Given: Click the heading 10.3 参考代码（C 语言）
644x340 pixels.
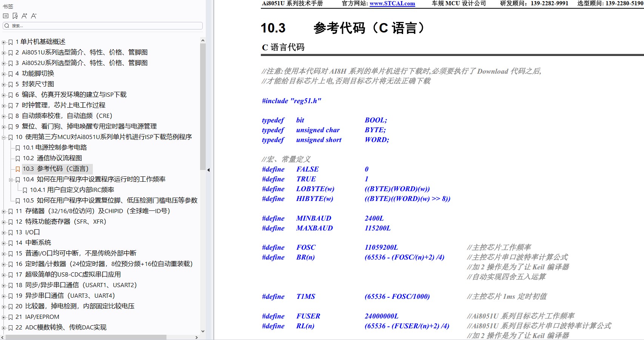Looking at the screenshot, I should point(343,28).
